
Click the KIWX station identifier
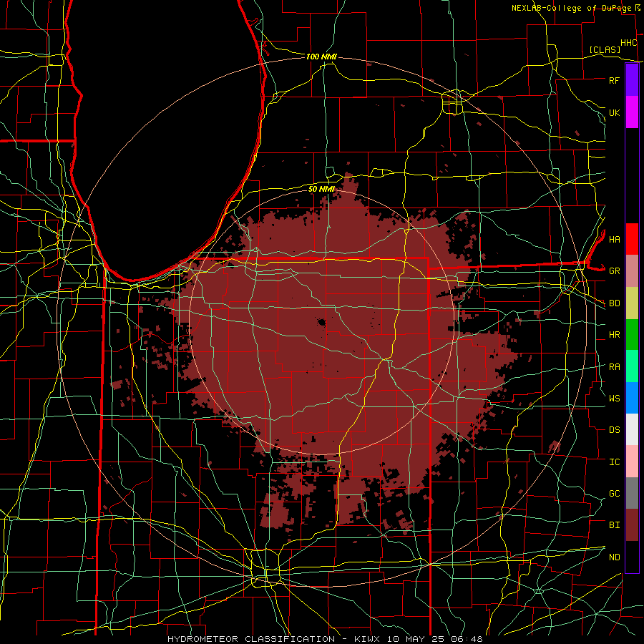click(x=367, y=639)
